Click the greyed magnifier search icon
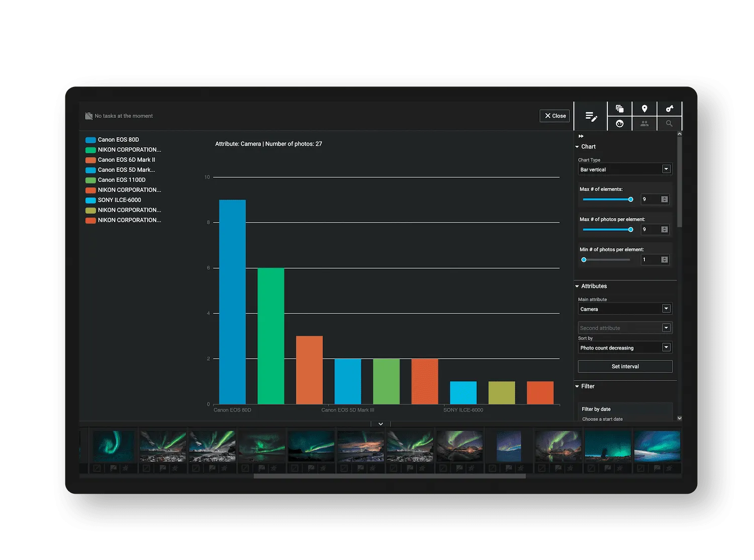The image size is (754, 560). click(669, 124)
